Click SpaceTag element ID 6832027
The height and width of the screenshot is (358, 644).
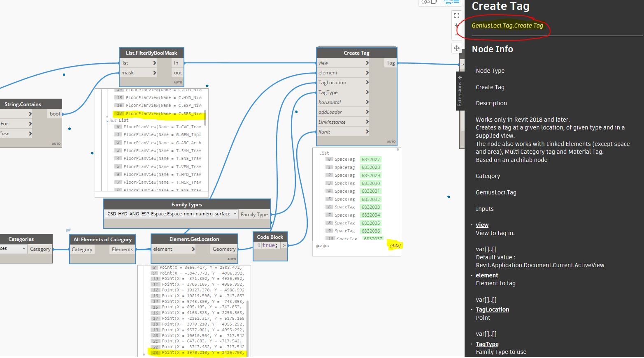(x=371, y=159)
